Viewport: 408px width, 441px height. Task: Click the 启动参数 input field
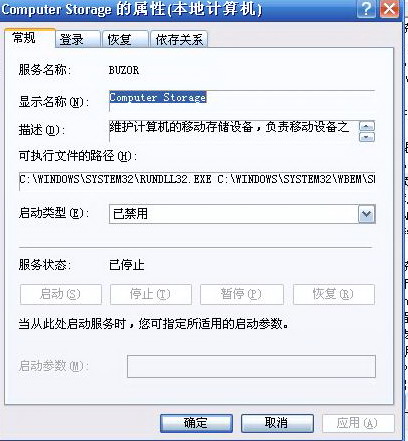pos(251,366)
